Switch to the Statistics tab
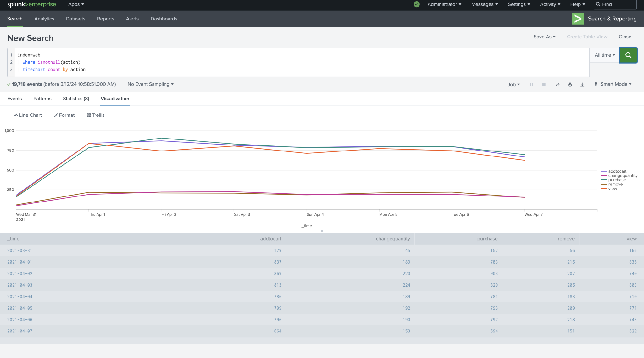This screenshot has width=644, height=358. pos(76,99)
